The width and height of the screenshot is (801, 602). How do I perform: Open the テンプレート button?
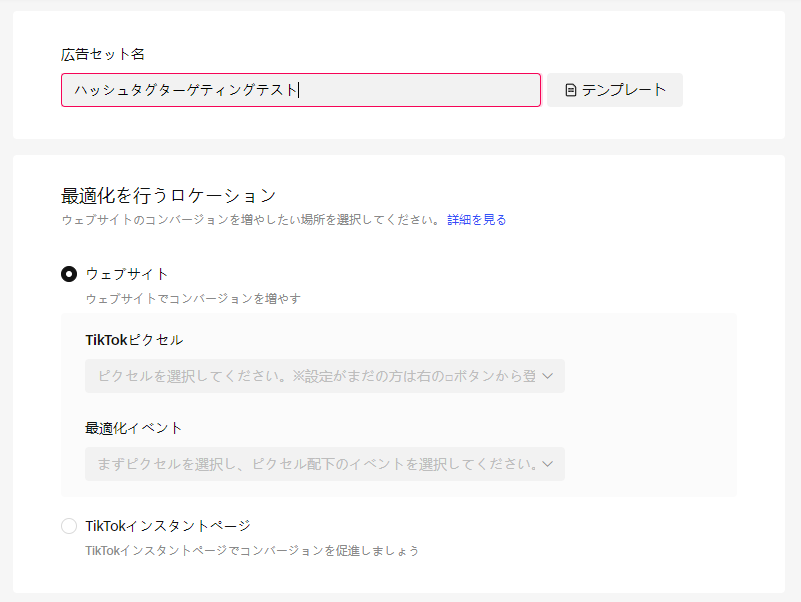click(615, 90)
